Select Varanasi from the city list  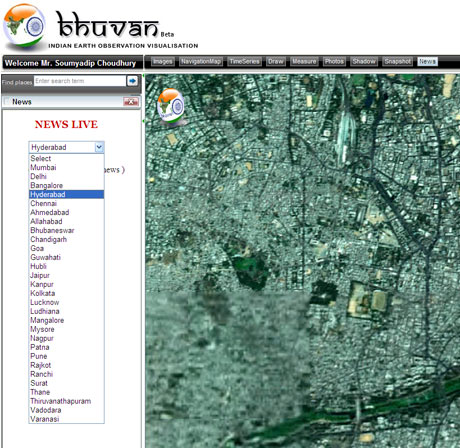[x=67, y=419]
